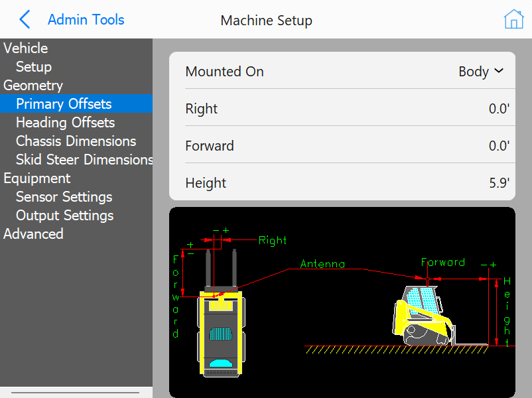Open the Mounted On Body dropdown
The height and width of the screenshot is (398, 532).
point(481,71)
